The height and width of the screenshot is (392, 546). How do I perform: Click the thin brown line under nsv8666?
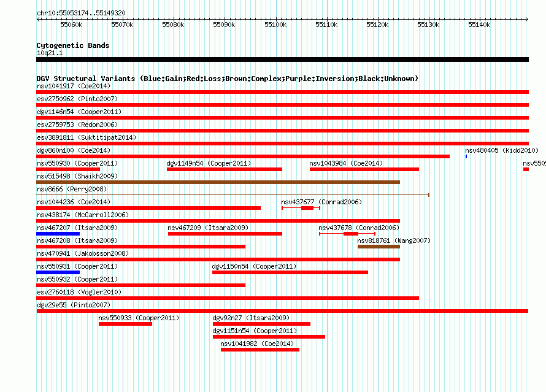point(233,195)
